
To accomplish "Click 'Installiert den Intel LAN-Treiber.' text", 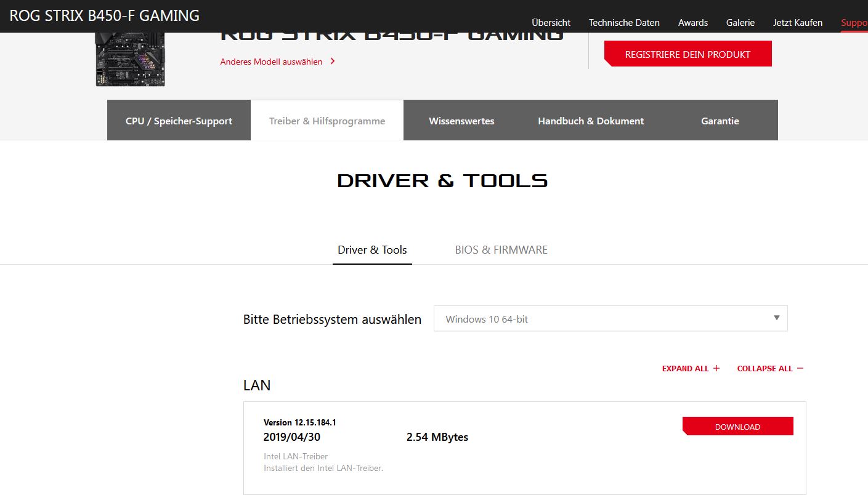I will [323, 468].
